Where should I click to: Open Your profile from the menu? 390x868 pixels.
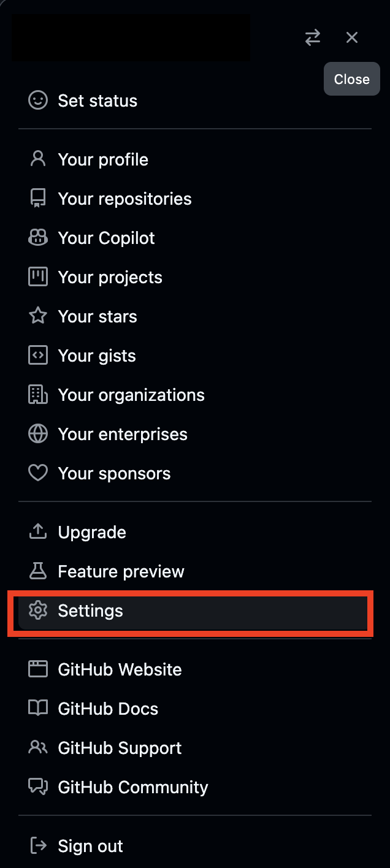coord(103,159)
